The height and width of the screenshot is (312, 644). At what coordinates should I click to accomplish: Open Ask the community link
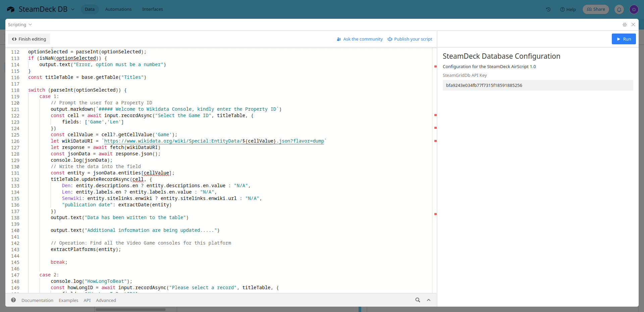click(360, 39)
